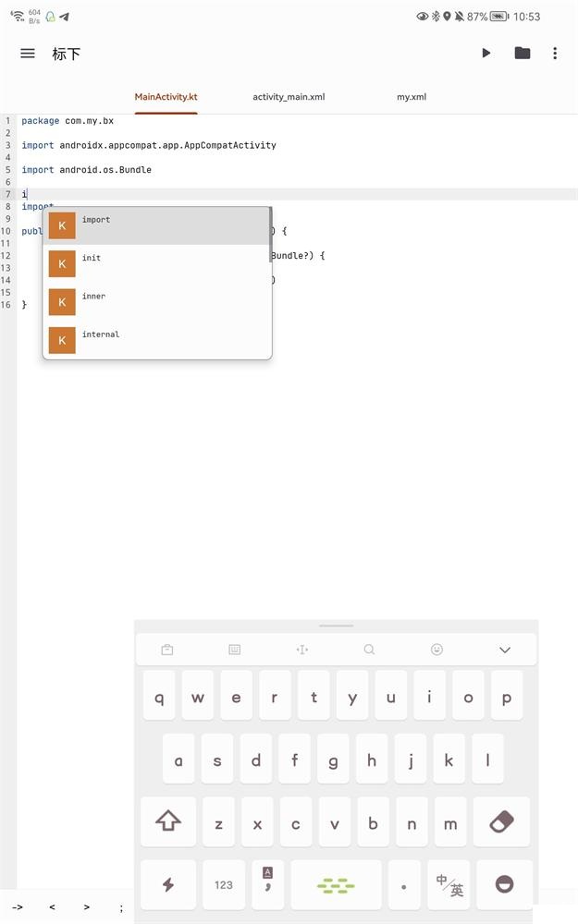Tap the 'o' key
This screenshot has height=924, width=578.
pyautogui.click(x=468, y=696)
